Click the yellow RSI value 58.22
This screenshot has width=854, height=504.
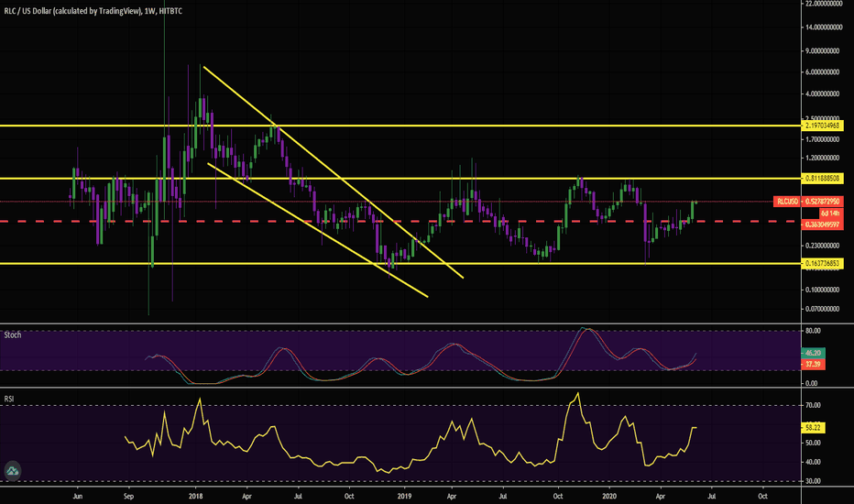click(x=813, y=428)
